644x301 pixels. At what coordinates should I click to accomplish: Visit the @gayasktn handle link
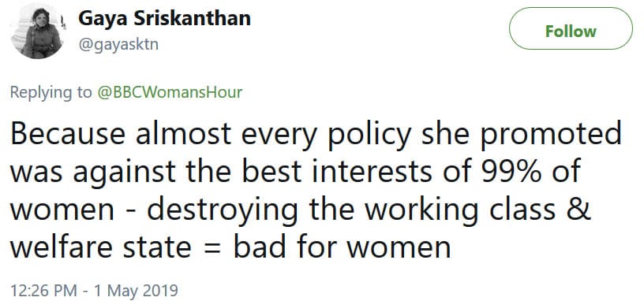118,44
